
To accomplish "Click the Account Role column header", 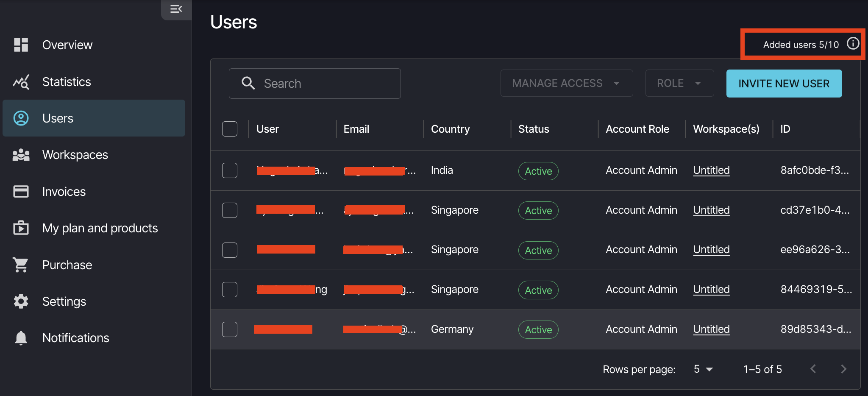I will pyautogui.click(x=637, y=129).
